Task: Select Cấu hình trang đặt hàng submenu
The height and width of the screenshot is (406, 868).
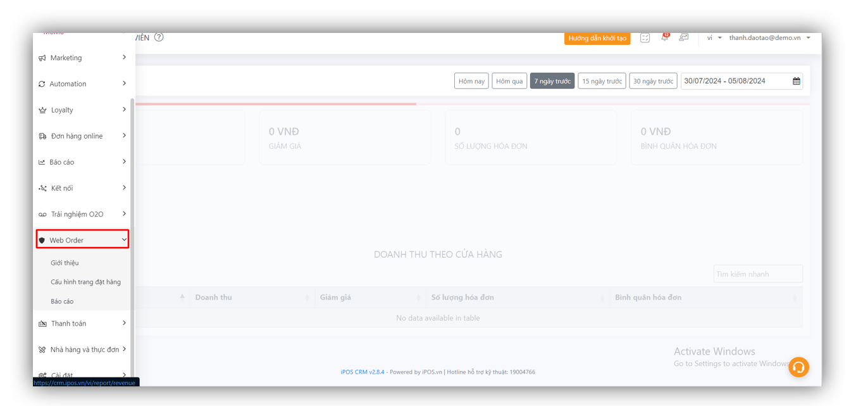Action: (x=85, y=282)
